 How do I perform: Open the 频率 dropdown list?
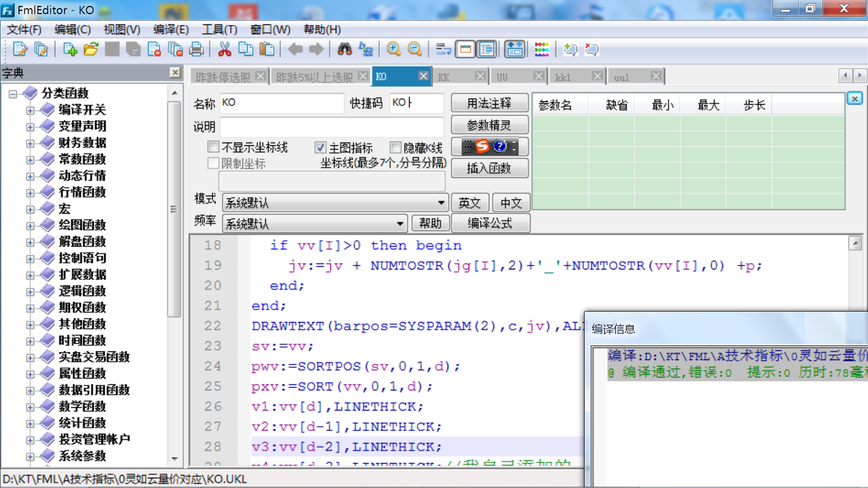point(400,223)
